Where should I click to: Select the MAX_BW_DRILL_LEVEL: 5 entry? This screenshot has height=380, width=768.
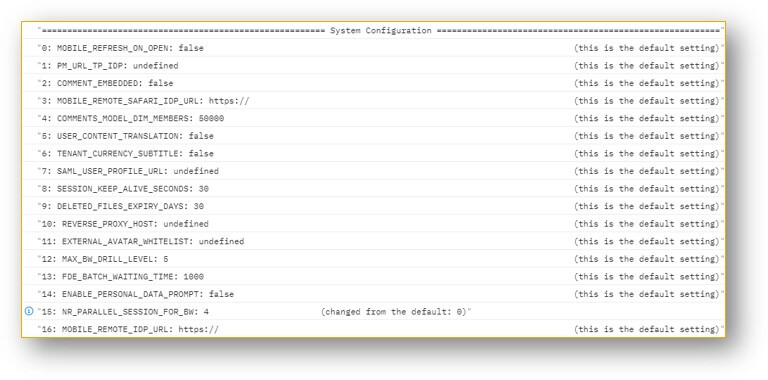tap(374, 259)
